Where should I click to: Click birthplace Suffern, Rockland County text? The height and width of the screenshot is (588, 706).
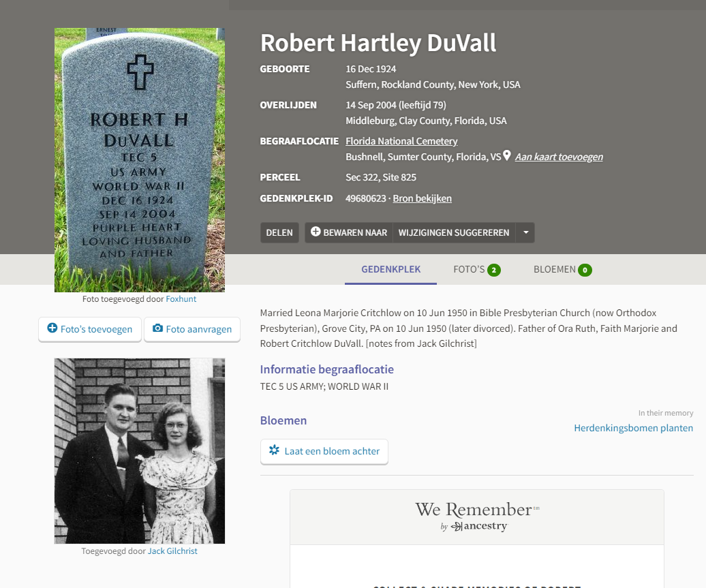(x=433, y=84)
